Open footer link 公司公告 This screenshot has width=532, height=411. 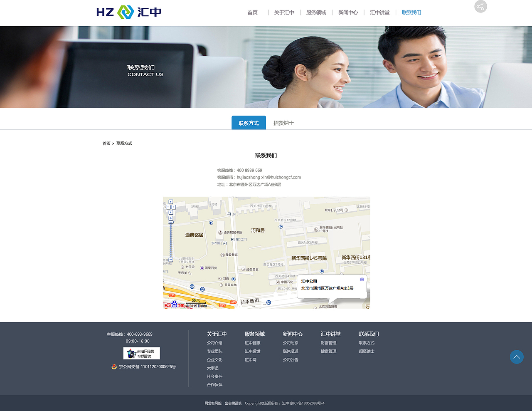tap(291, 360)
